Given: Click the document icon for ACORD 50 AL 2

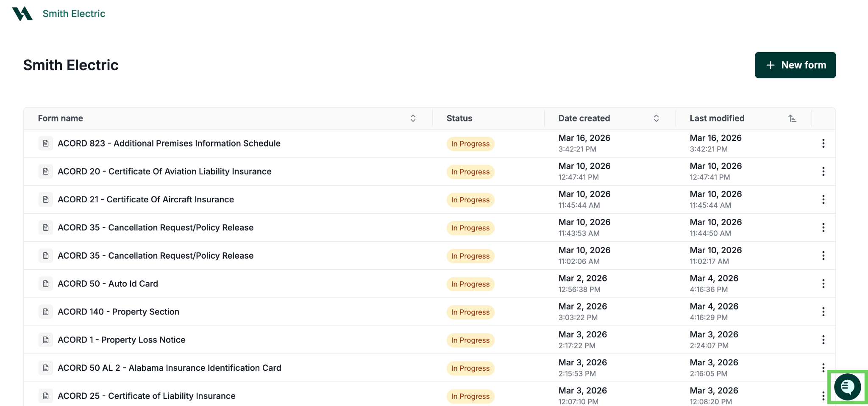Looking at the screenshot, I should pos(46,368).
